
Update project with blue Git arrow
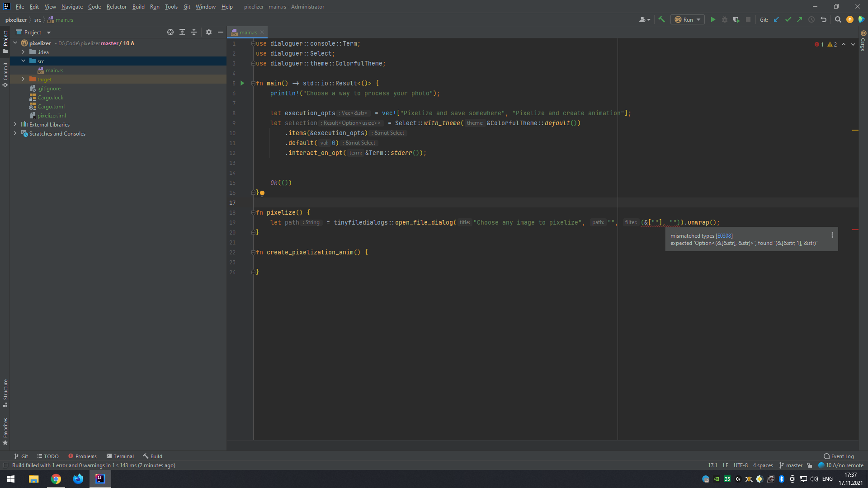pos(776,19)
